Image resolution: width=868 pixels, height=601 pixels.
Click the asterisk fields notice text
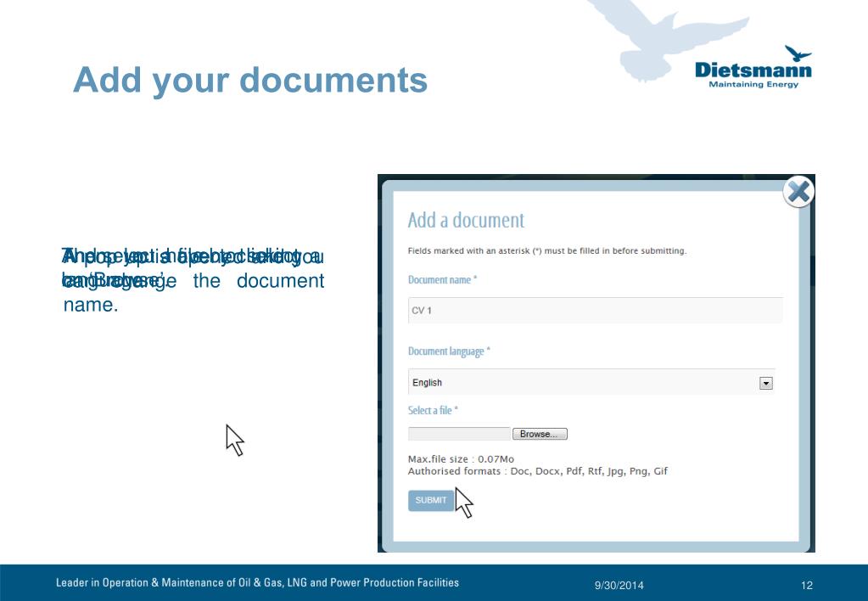547,251
